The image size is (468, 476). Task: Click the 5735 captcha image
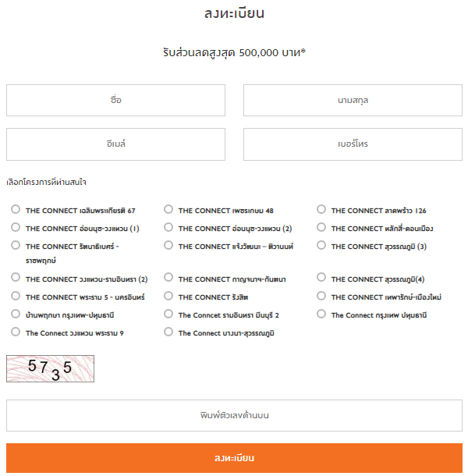(x=50, y=368)
